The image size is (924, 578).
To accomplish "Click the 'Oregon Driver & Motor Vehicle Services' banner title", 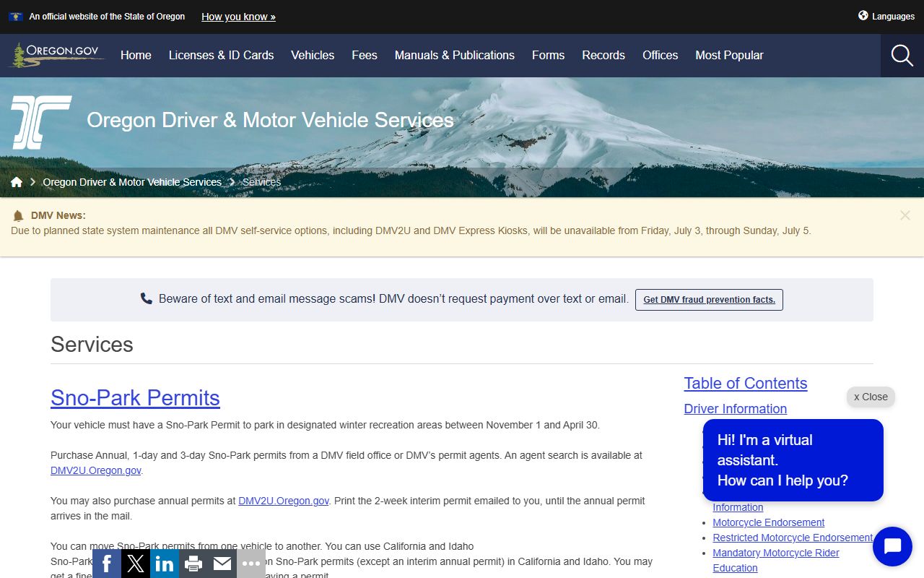I will 270,120.
